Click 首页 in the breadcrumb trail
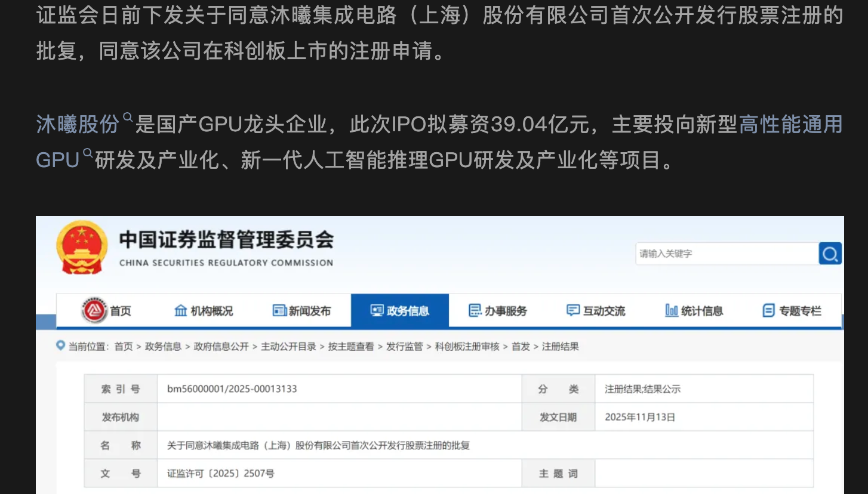This screenshot has width=868, height=494. [124, 347]
